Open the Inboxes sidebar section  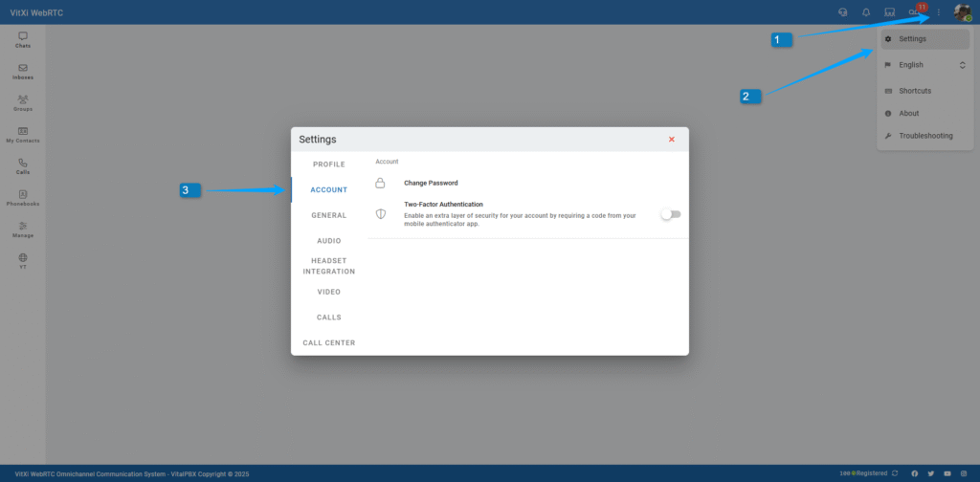(23, 71)
